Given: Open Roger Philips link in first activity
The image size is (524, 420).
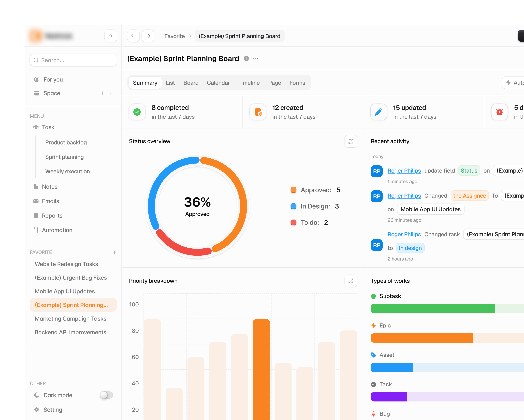Looking at the screenshot, I should pos(404,170).
